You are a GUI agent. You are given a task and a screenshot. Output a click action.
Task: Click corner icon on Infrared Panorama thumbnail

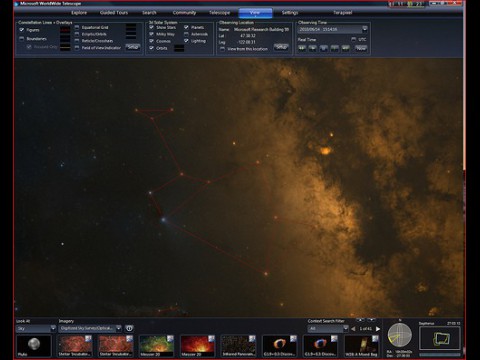[x=252, y=339]
